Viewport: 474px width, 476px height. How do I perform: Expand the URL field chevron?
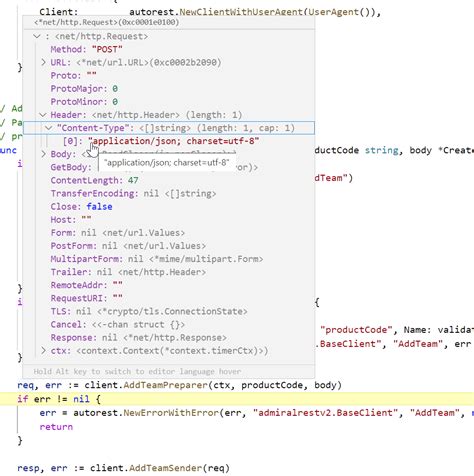[x=43, y=62]
